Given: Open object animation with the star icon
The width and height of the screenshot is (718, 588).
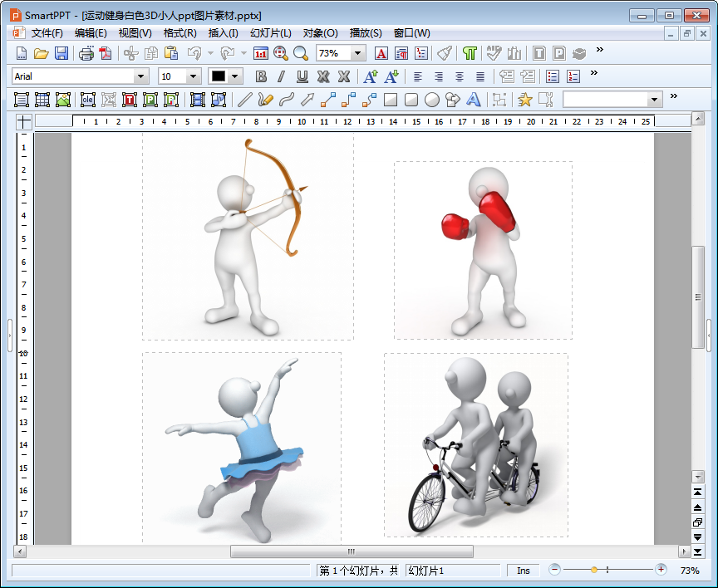Looking at the screenshot, I should click(524, 100).
